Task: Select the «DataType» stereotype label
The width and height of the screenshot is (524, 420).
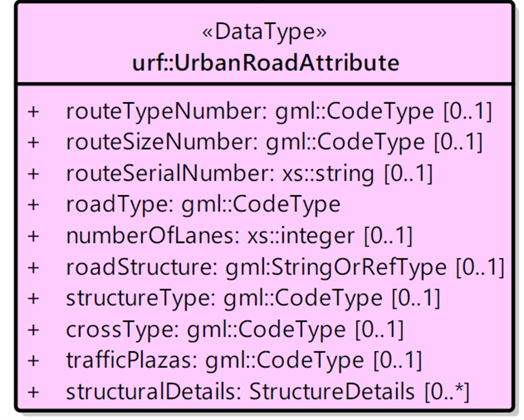Action: tap(264, 32)
